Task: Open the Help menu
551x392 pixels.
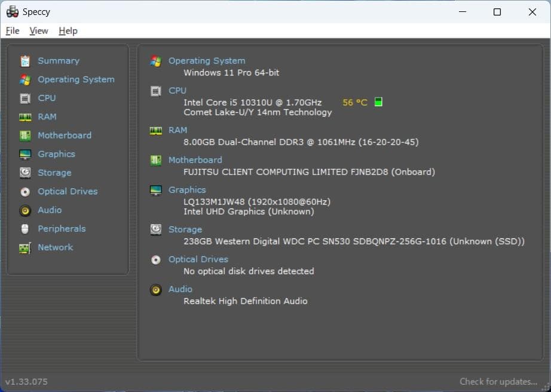Action: pos(68,30)
